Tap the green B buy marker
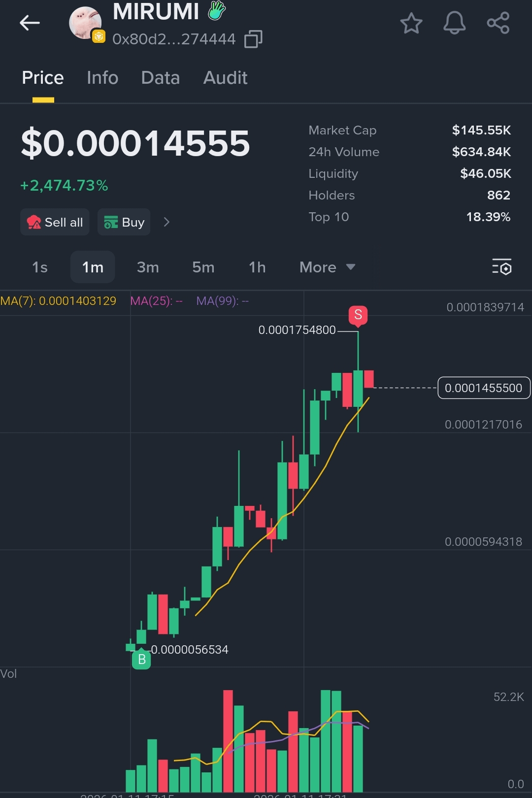This screenshot has width=532, height=798. point(141,659)
